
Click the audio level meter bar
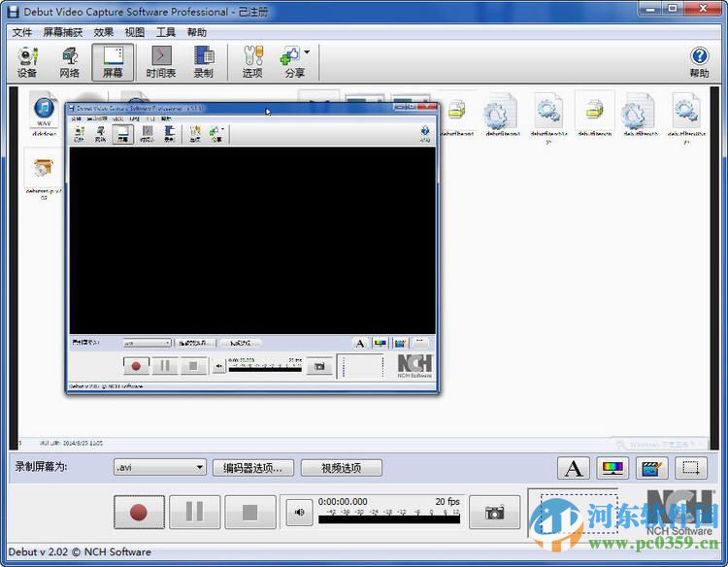pos(389,519)
